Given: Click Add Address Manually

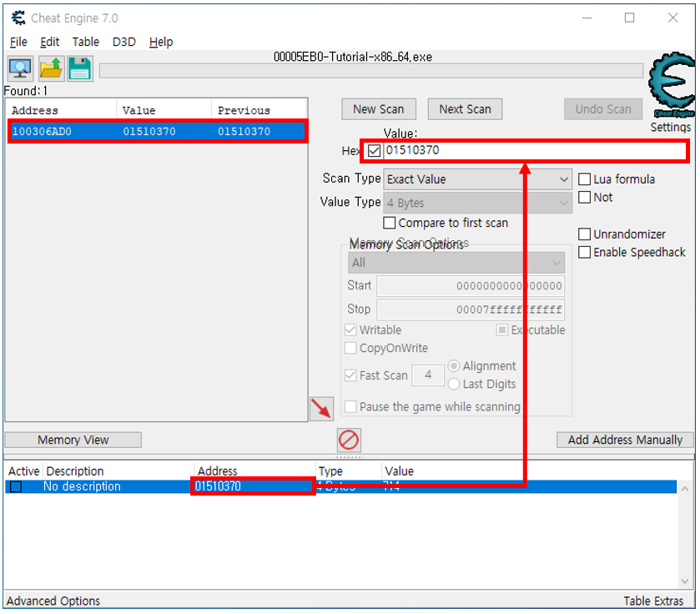Looking at the screenshot, I should [x=625, y=440].
